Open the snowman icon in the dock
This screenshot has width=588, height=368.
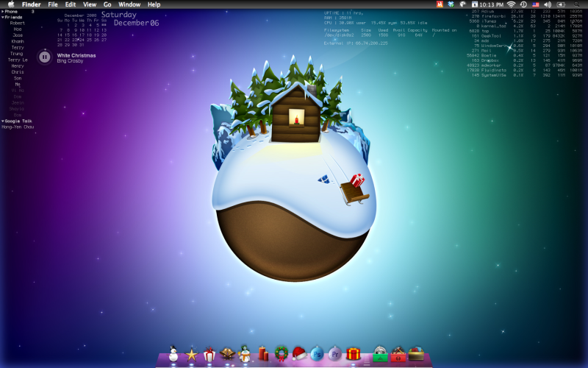click(x=173, y=354)
